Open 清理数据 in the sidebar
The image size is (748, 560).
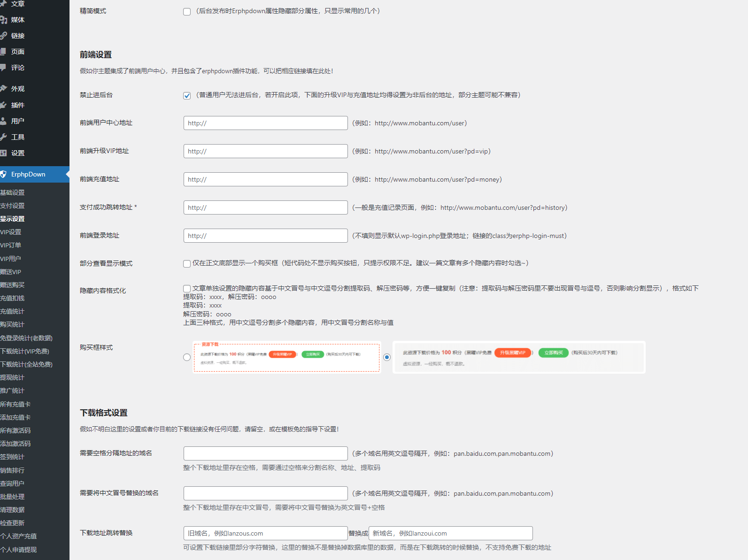pyautogui.click(x=12, y=510)
